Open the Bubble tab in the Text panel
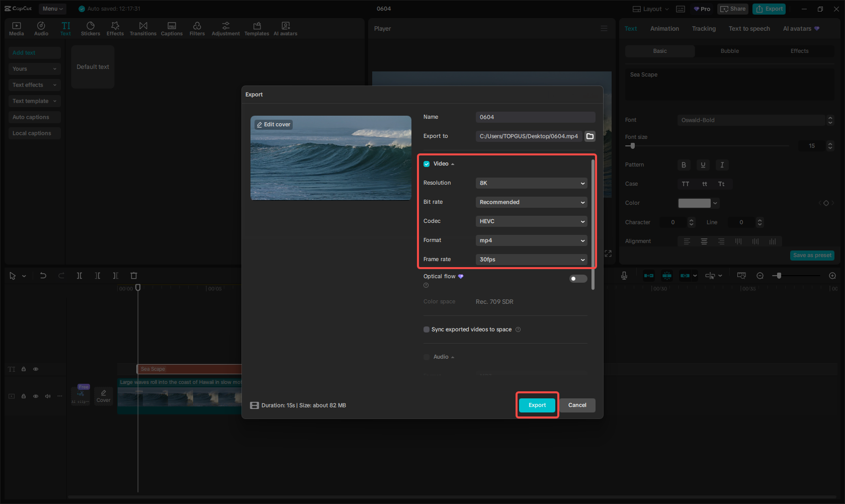Screen dimensions: 845x504 point(729,51)
